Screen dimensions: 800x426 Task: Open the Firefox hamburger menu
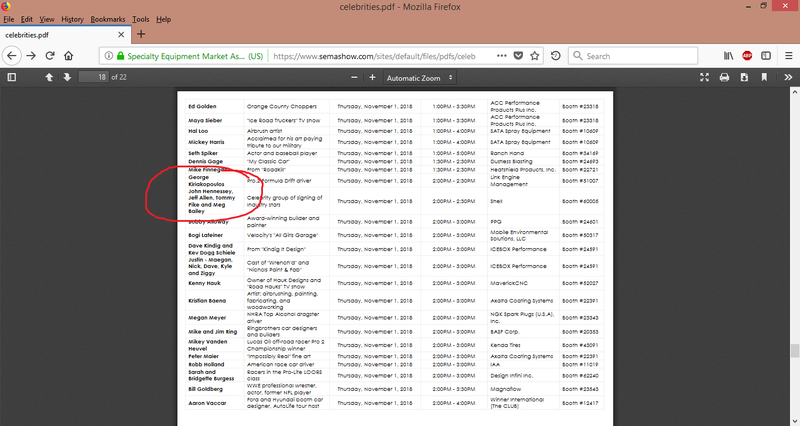point(788,56)
